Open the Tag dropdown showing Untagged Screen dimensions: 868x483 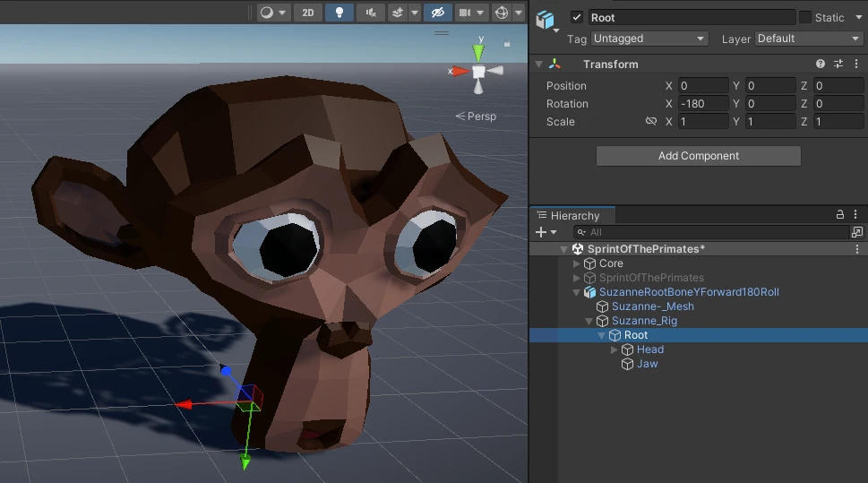649,39
